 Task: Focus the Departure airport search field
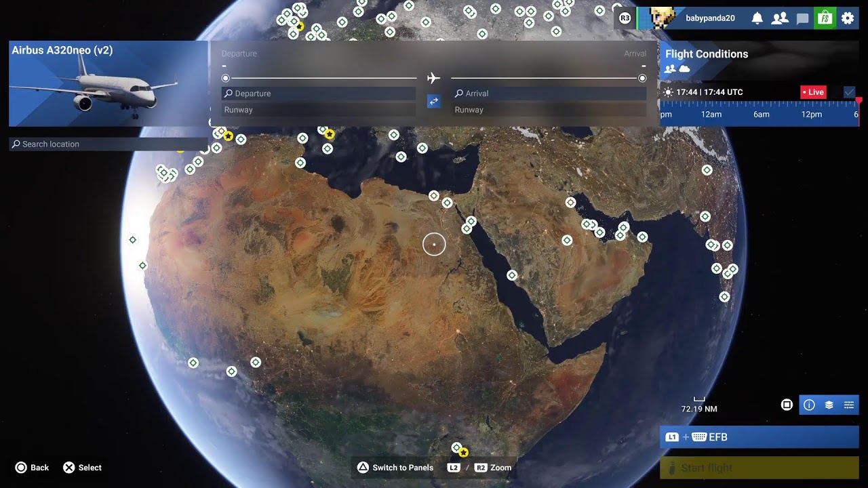(319, 94)
